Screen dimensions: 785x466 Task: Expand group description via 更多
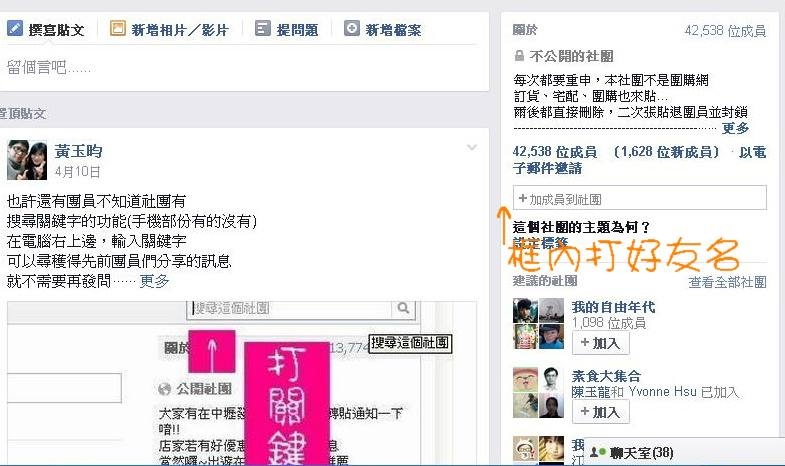[x=735, y=128]
